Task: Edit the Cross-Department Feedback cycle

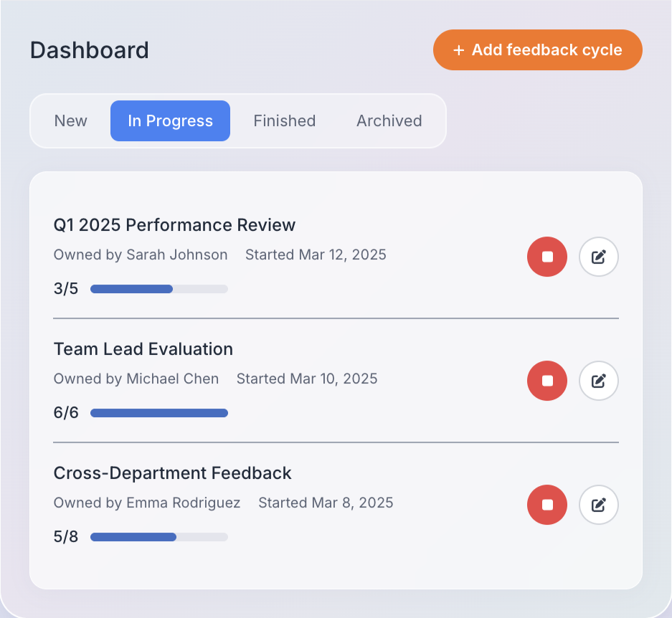Action: pos(598,504)
